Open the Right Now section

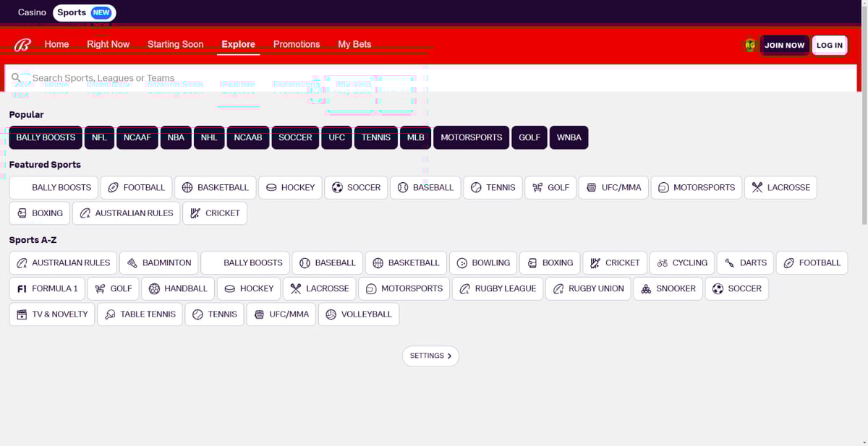click(109, 45)
